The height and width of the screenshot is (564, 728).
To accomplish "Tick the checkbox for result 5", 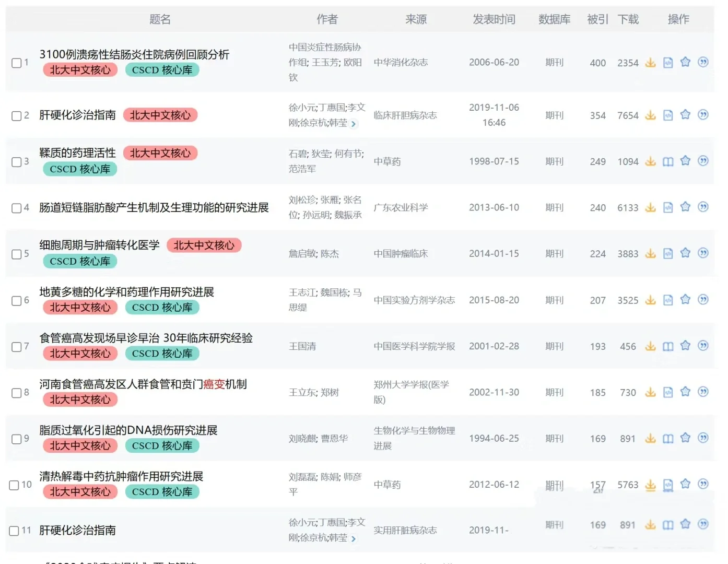I will coord(17,254).
